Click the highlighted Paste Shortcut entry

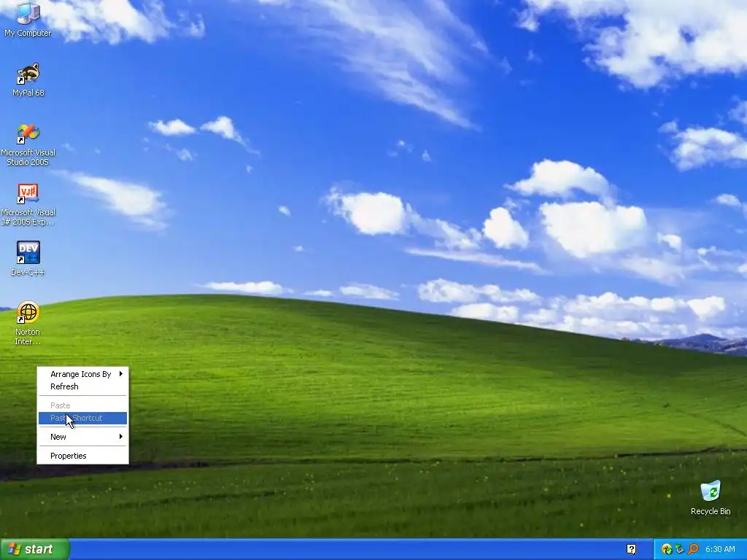pyautogui.click(x=83, y=418)
